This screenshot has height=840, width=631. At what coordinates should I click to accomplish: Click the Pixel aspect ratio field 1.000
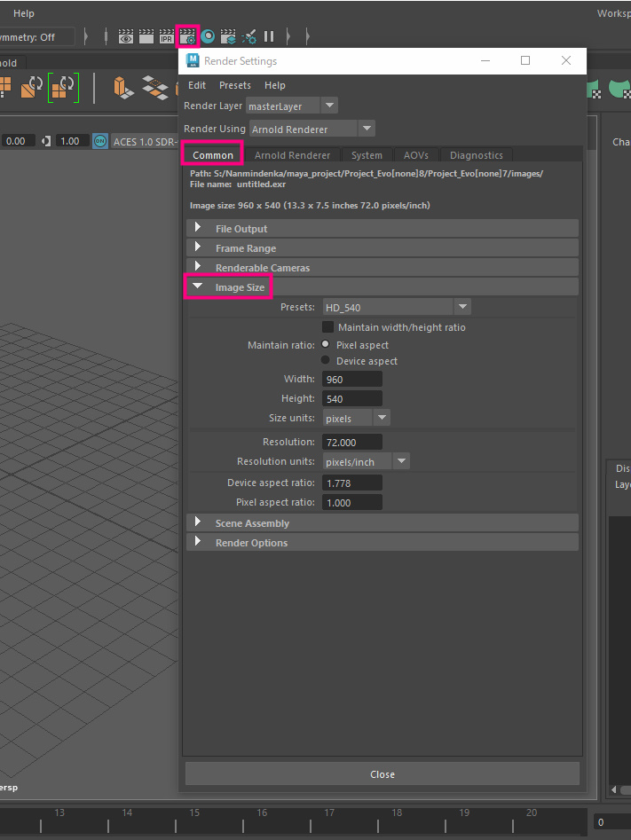[352, 502]
